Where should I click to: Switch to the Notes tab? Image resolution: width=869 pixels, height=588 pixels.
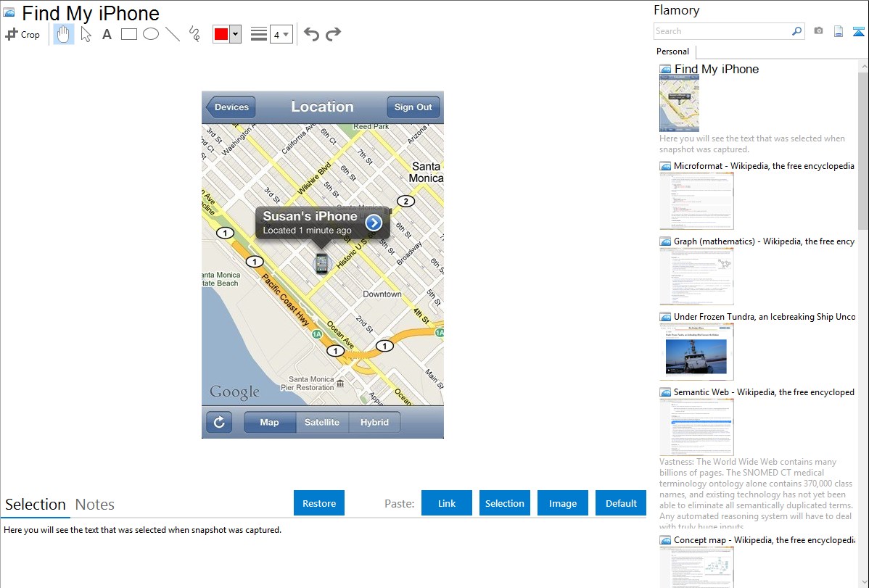point(95,505)
